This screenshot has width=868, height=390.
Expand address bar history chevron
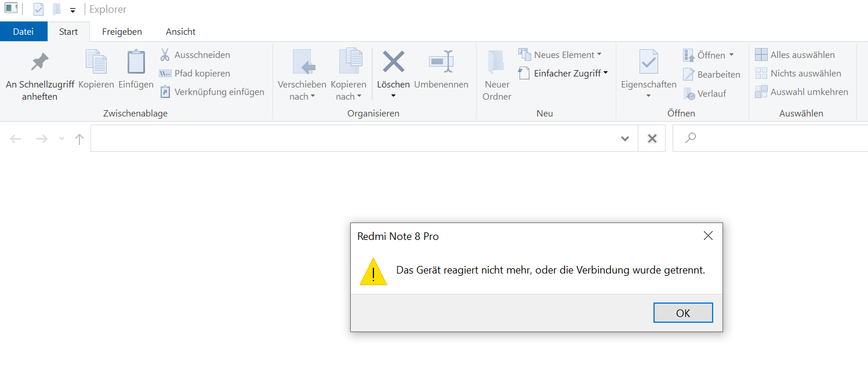coord(625,138)
